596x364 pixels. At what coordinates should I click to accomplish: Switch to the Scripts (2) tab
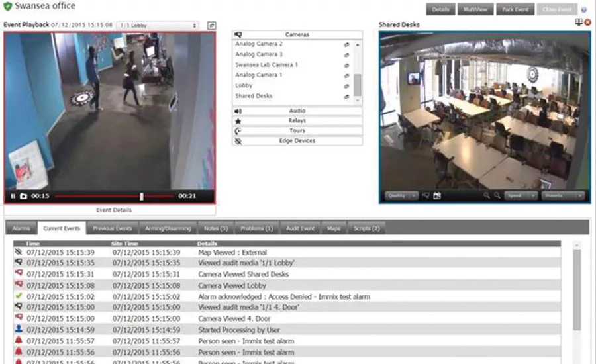[x=366, y=228]
